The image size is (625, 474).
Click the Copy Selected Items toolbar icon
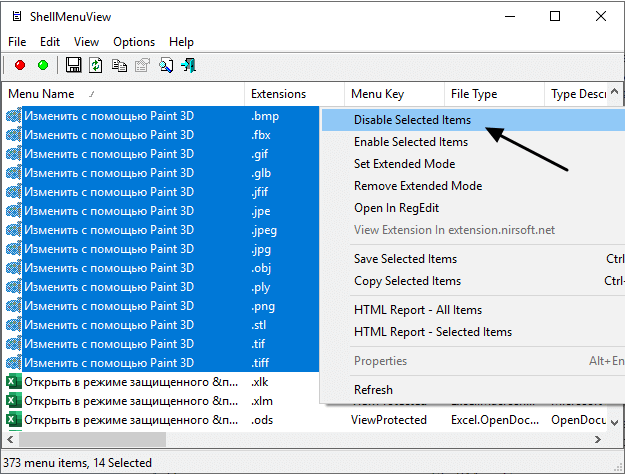(119, 65)
